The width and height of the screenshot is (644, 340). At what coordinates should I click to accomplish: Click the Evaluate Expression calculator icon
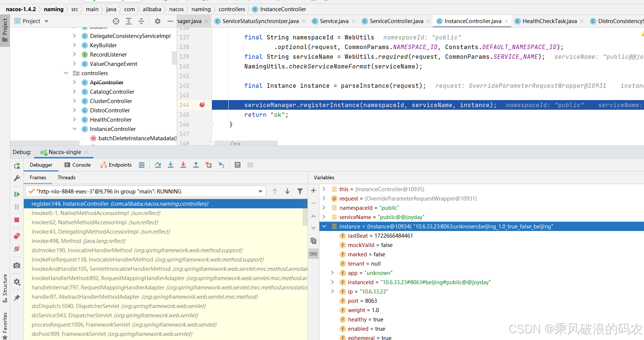click(238, 165)
